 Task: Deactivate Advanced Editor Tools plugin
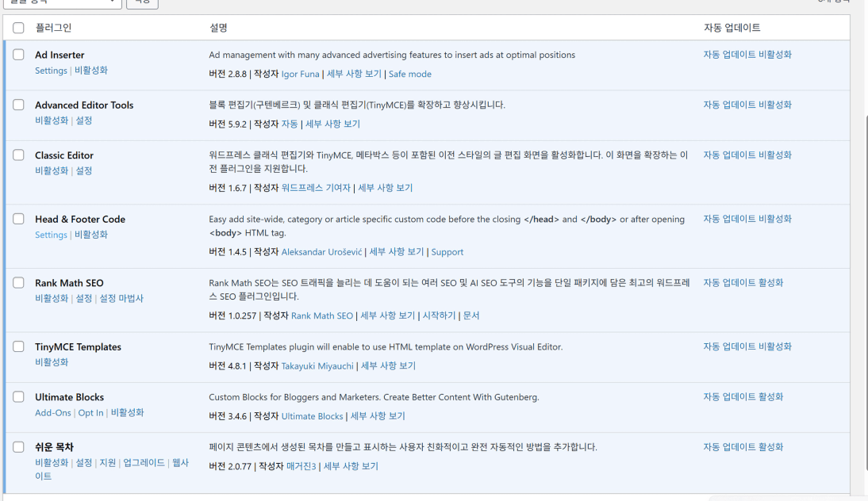click(52, 120)
